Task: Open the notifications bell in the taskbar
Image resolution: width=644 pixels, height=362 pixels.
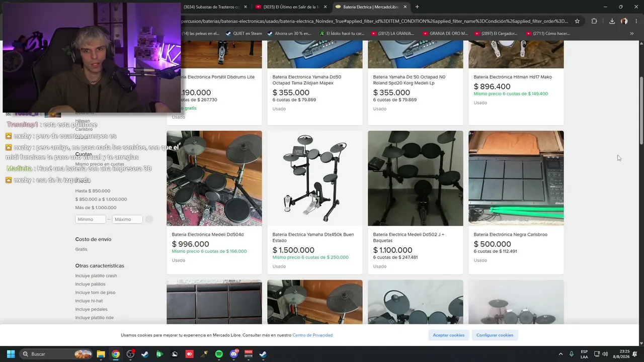Action: coord(635,354)
